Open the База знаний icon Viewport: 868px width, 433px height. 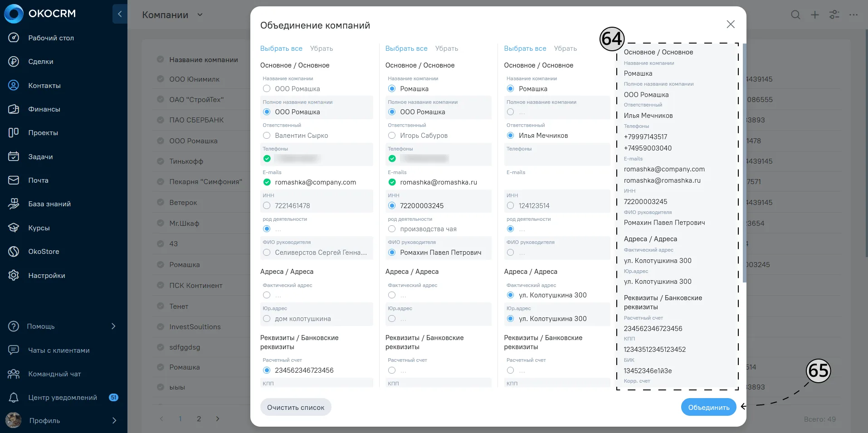[x=14, y=204]
